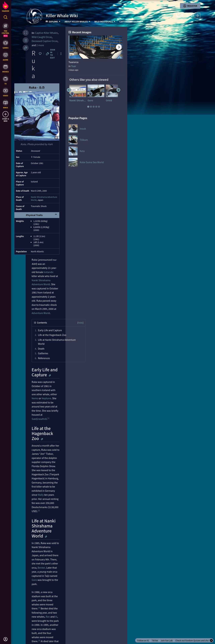Viewport: 215px width, 644px height.
Task: Click the Fandom logo icon
Action: 6,6
